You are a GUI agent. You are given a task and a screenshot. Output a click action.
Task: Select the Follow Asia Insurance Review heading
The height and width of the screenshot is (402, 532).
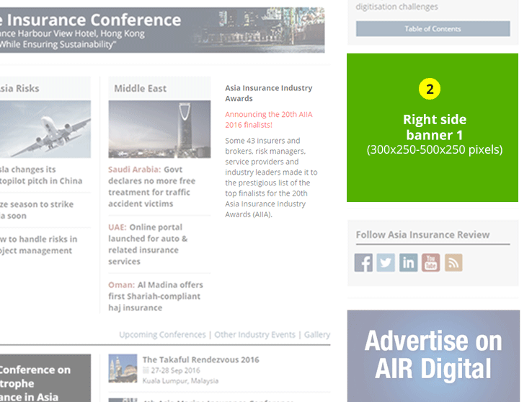[x=422, y=235]
